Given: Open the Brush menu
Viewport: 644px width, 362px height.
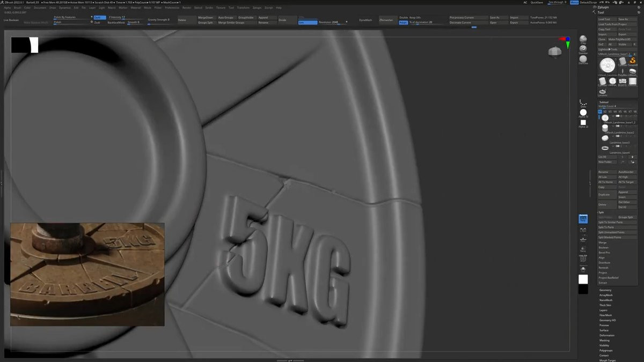Looking at the screenshot, I should (x=18, y=8).
